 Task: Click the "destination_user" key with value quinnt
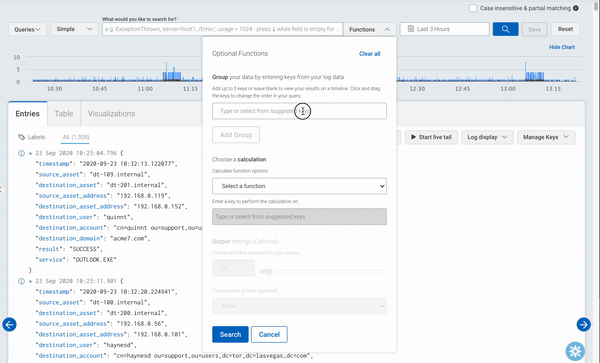tap(66, 217)
